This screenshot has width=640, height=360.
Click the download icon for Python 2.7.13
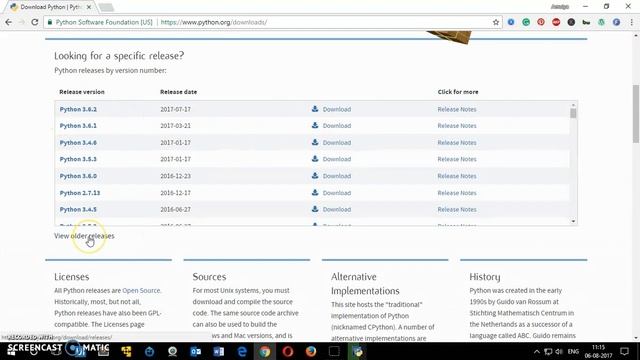coord(315,192)
